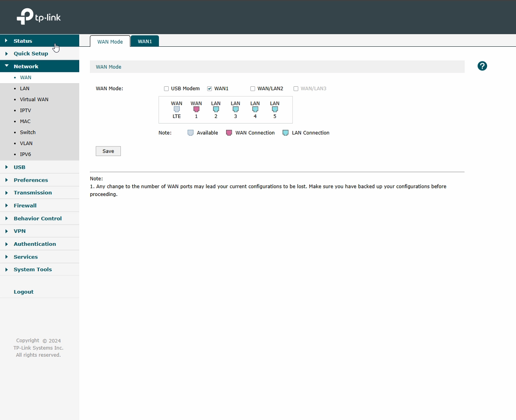The height and width of the screenshot is (420, 516).
Task: Select the WAN Mode tab
Action: [x=110, y=42]
